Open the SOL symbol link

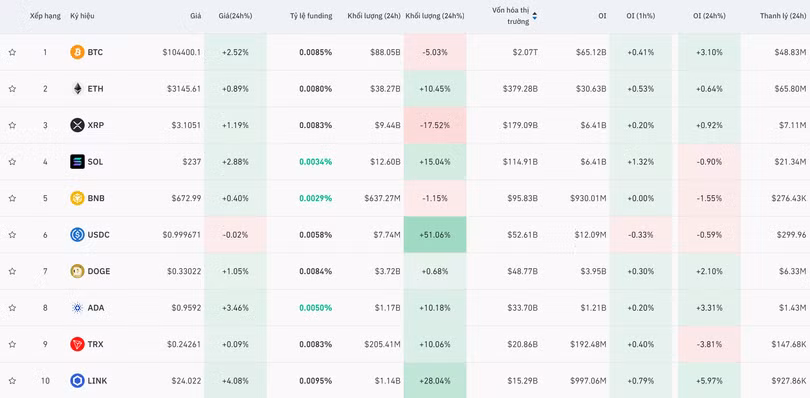click(95, 162)
